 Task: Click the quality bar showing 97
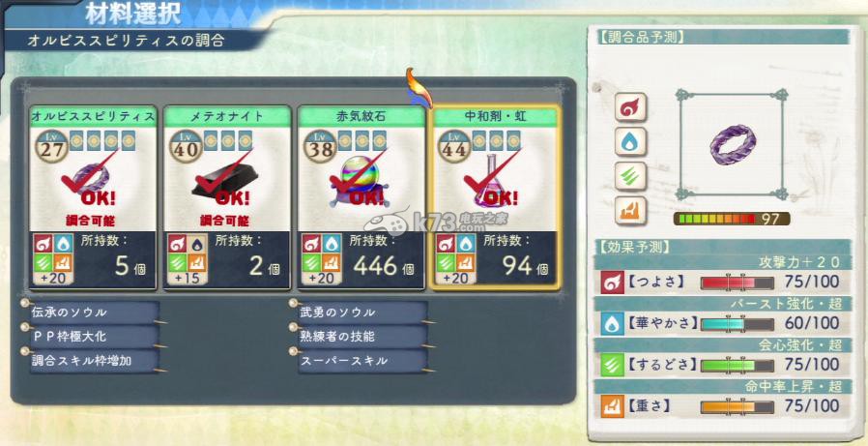tap(732, 219)
